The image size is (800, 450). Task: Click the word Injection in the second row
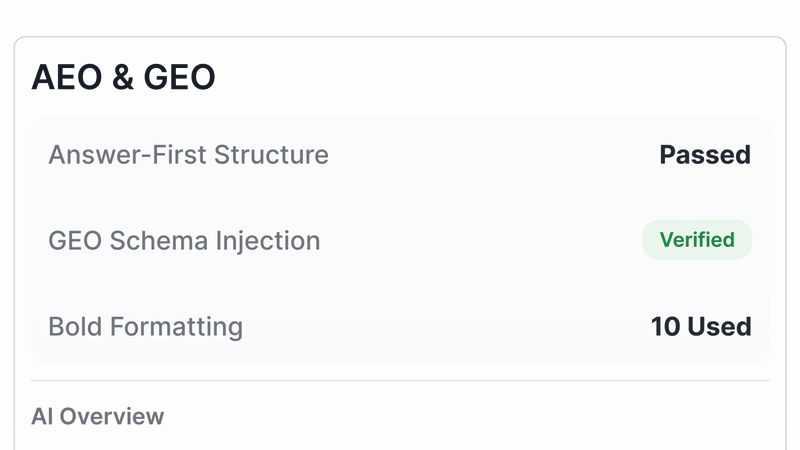(271, 241)
